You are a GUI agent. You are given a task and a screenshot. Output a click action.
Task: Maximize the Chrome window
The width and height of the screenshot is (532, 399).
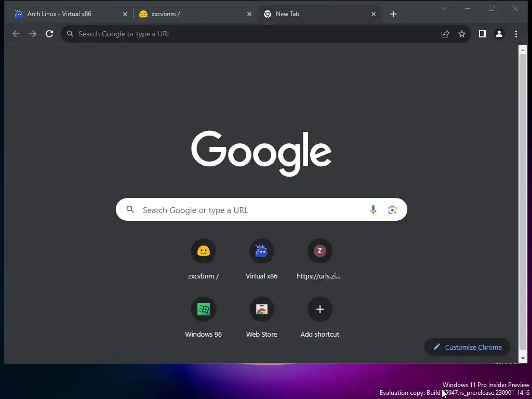491,8
